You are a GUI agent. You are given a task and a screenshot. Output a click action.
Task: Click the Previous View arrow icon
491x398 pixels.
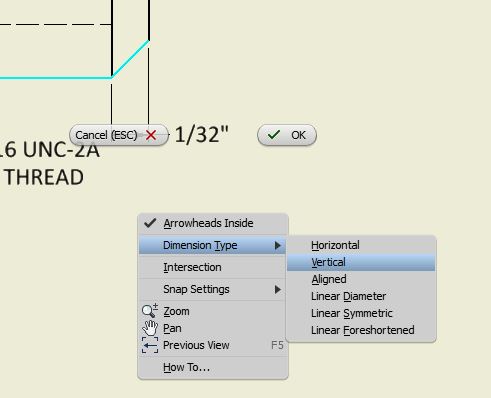tap(150, 345)
